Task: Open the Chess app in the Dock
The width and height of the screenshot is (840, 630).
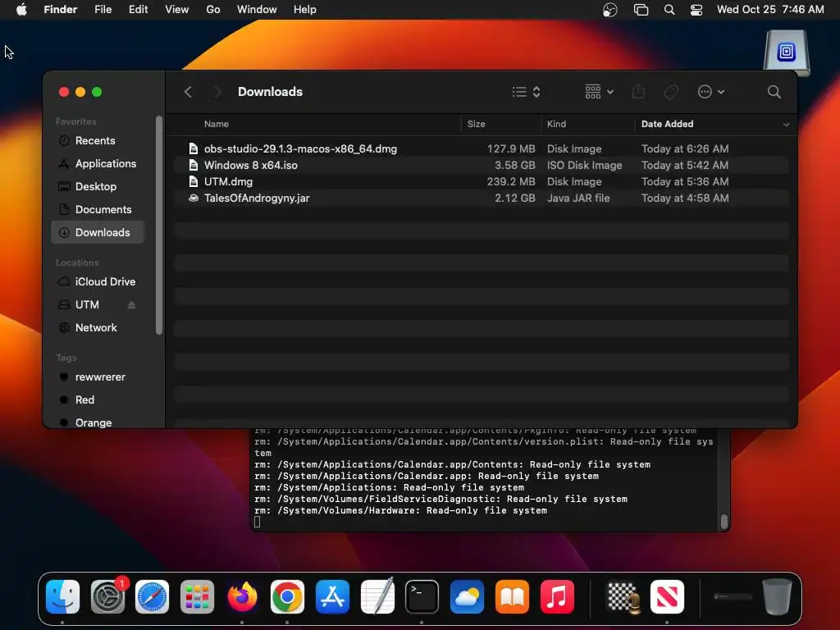Action: tap(623, 596)
